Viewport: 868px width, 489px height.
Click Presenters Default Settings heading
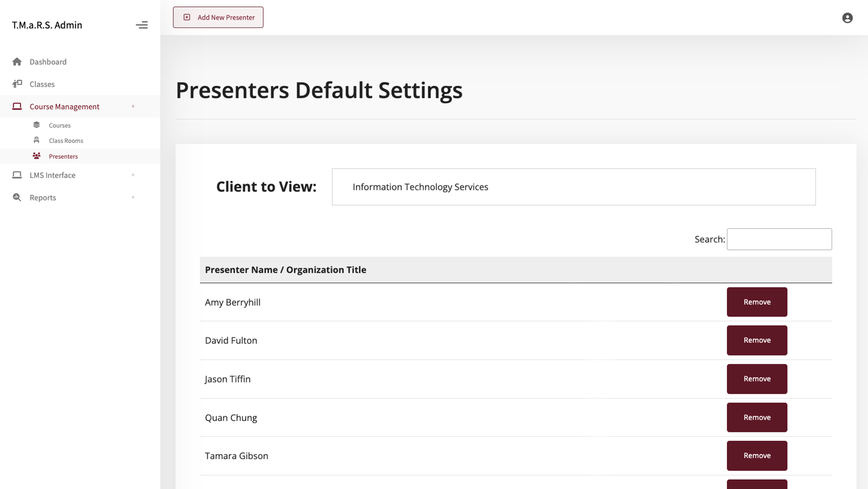pos(319,90)
